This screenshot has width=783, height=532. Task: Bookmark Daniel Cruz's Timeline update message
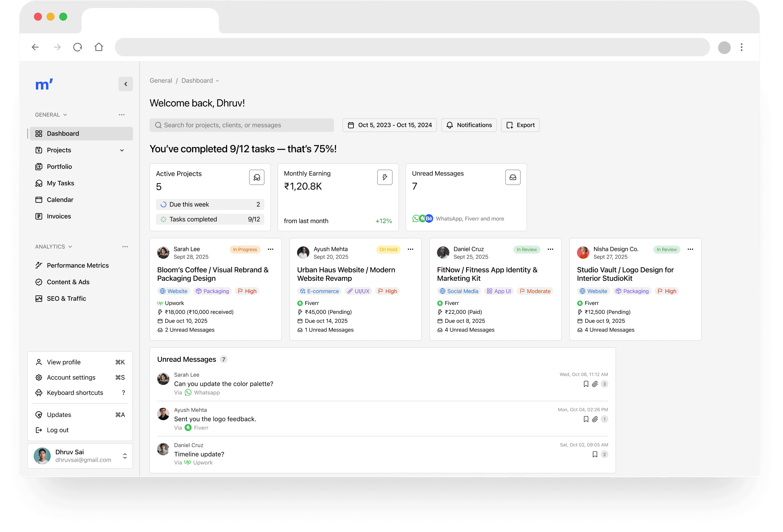coord(595,454)
